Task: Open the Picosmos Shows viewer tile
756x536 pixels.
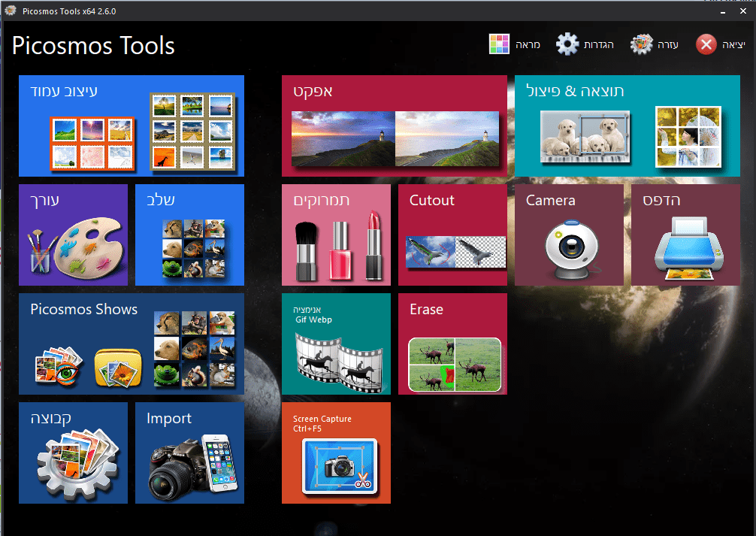Action: tap(132, 344)
